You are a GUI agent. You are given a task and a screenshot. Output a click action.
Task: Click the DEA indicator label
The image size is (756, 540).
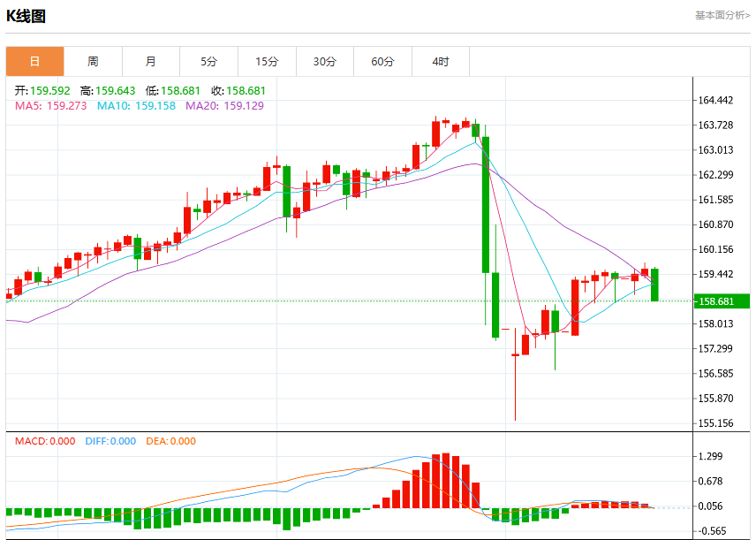[x=170, y=441]
